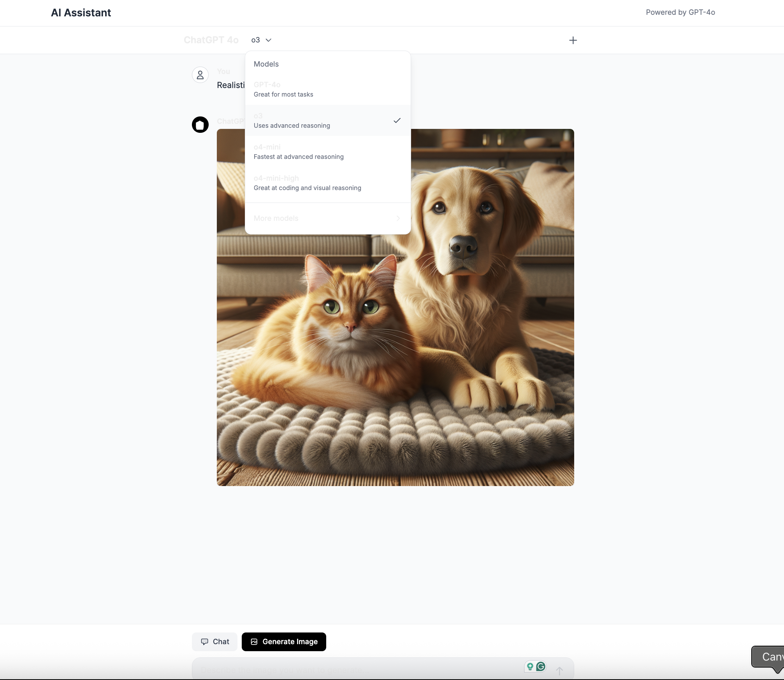Click the speech bubble icon on Chat button
The height and width of the screenshot is (680, 784).
pos(205,641)
